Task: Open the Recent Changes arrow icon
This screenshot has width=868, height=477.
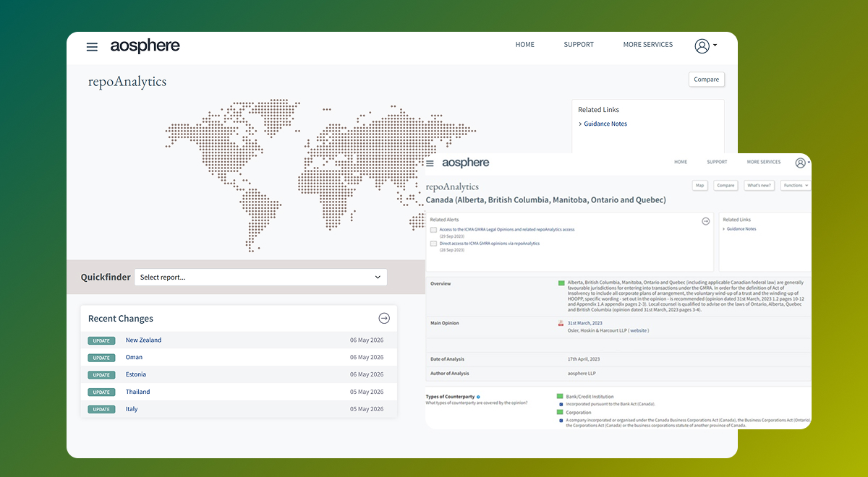Action: click(x=384, y=318)
